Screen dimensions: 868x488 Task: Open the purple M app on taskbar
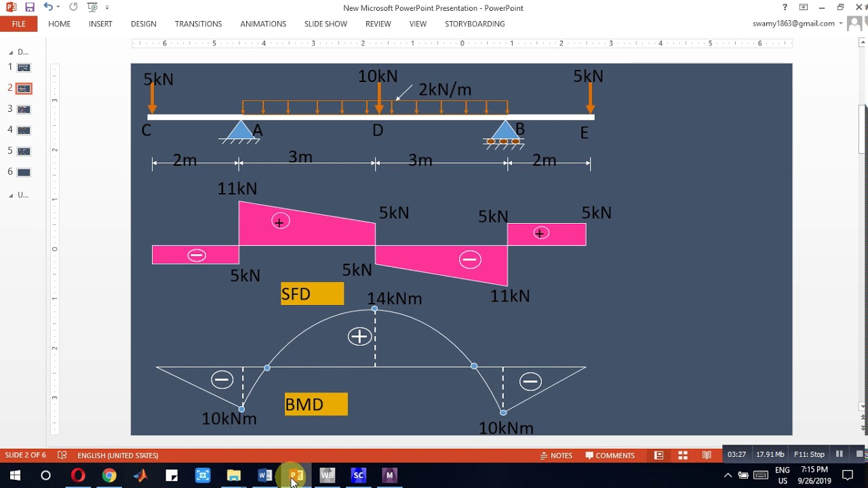click(390, 475)
